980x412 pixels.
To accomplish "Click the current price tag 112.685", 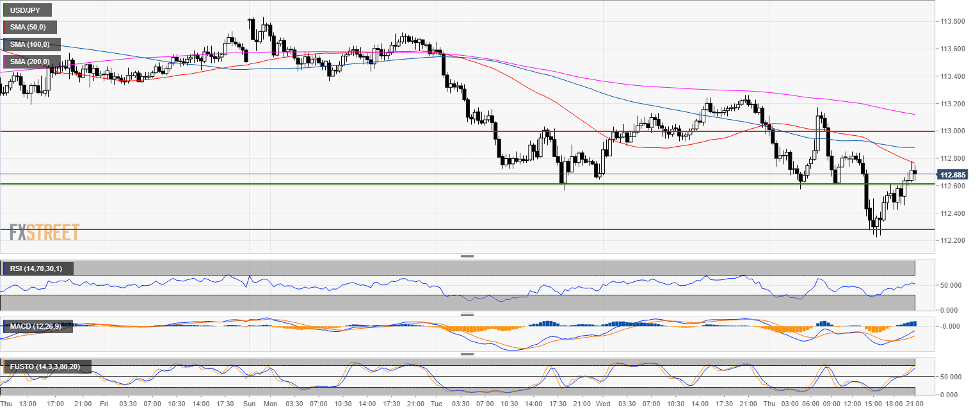I will 956,174.
